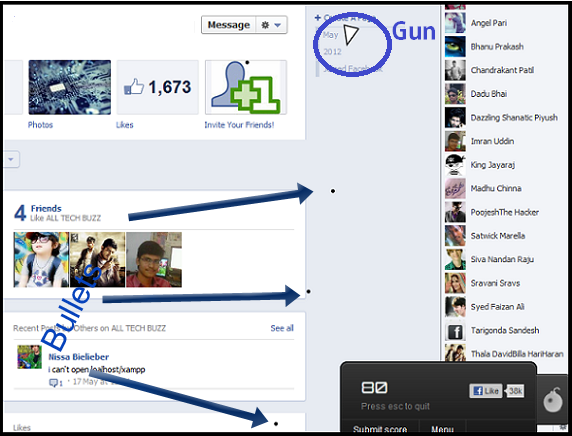
Task: Open chat with Chandrakant Patil
Action: coord(502,70)
